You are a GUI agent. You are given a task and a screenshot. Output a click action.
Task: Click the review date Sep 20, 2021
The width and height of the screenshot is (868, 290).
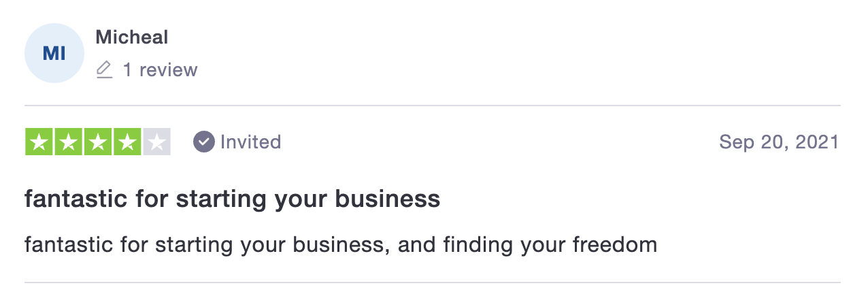tap(779, 142)
